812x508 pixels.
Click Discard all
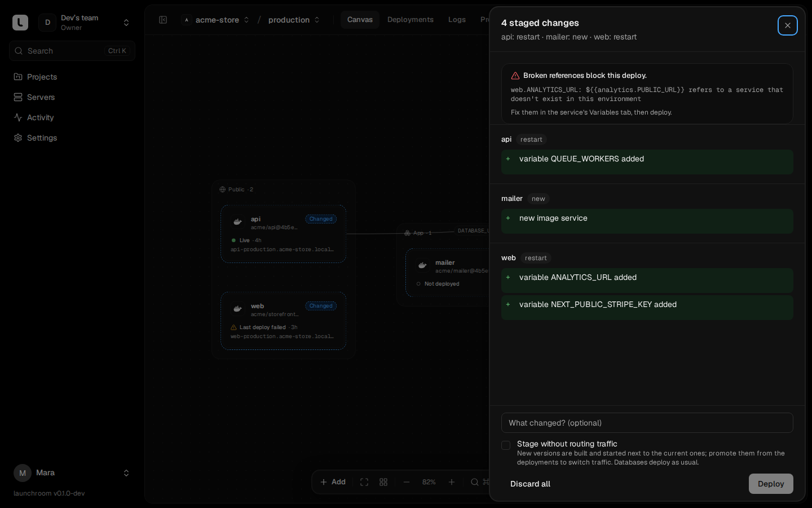pyautogui.click(x=530, y=484)
